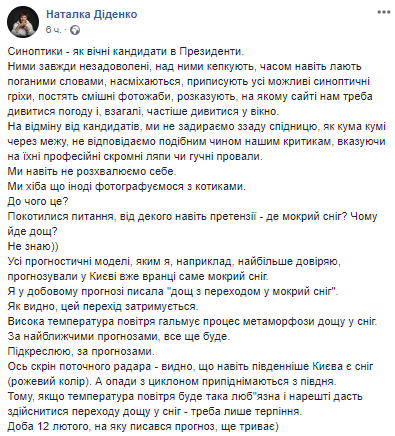Click the line starting Усі прогностичні моделі

[x=174, y=262]
